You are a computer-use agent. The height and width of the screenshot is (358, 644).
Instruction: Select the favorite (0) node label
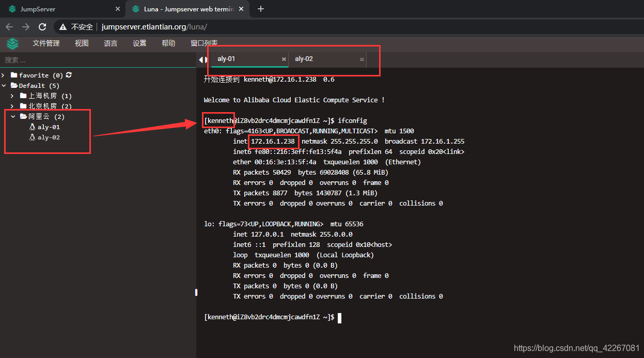click(41, 75)
